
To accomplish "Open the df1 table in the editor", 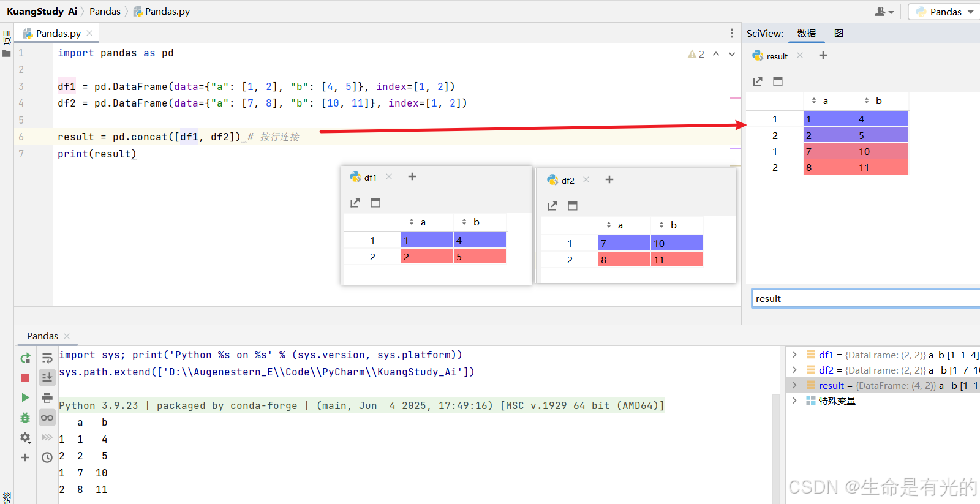I will (355, 203).
